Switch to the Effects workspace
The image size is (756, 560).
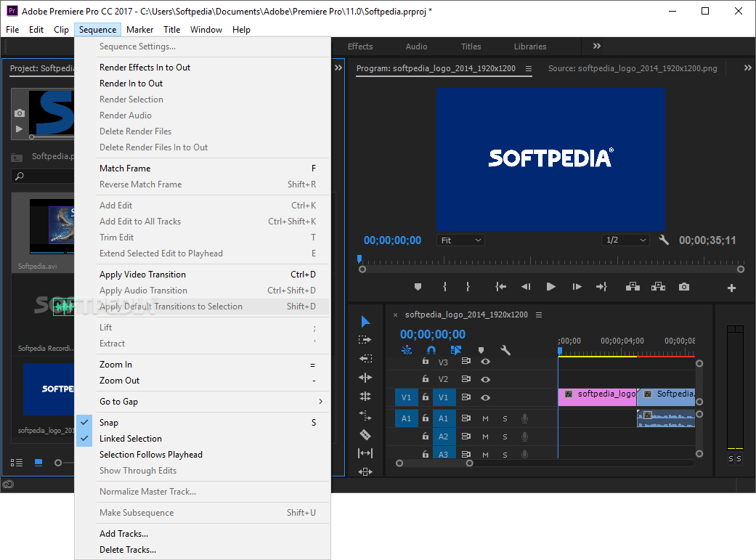click(360, 46)
